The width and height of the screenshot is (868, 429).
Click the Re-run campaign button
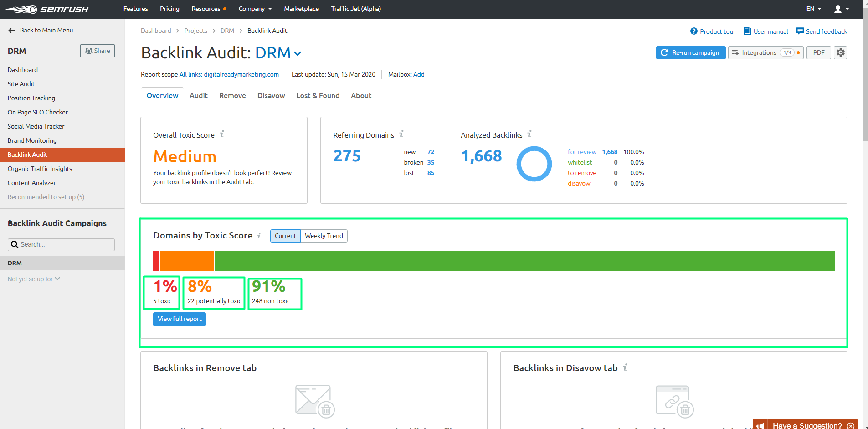click(690, 53)
